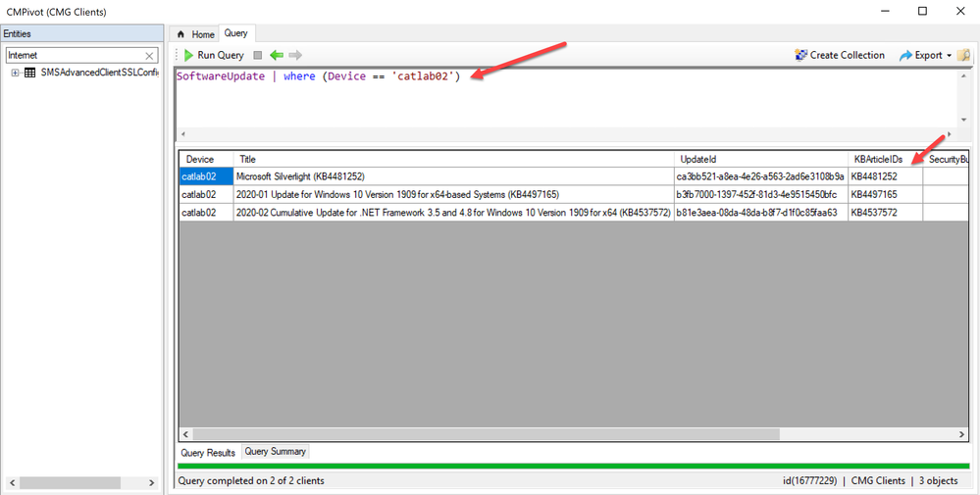The width and height of the screenshot is (980, 495).
Task: Sort by the UpdateId column header
Action: (760, 159)
